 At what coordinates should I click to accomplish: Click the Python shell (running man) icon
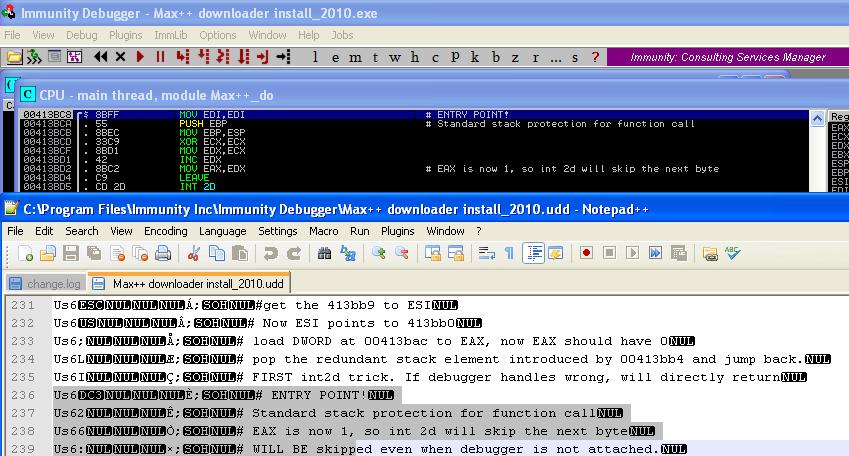34,56
